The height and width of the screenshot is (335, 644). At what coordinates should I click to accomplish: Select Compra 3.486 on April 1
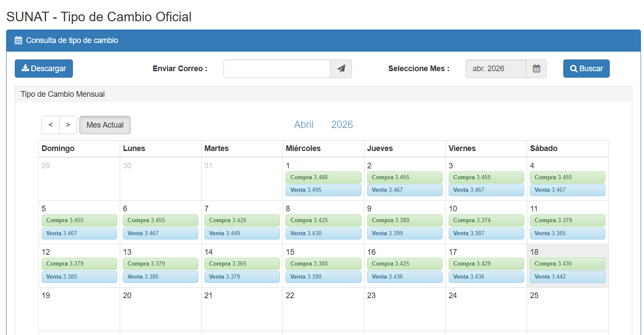pyautogui.click(x=323, y=177)
